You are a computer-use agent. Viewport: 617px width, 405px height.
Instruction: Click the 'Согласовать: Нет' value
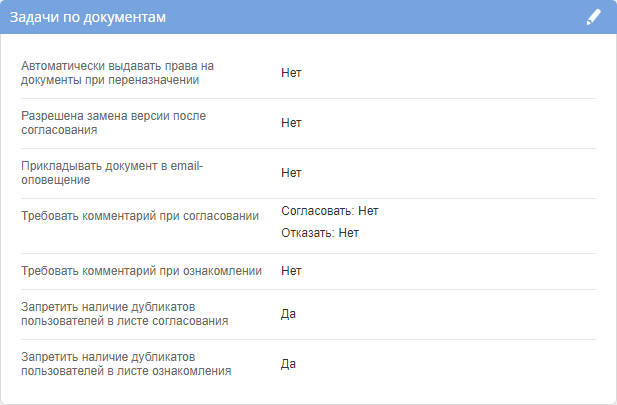[x=330, y=211]
